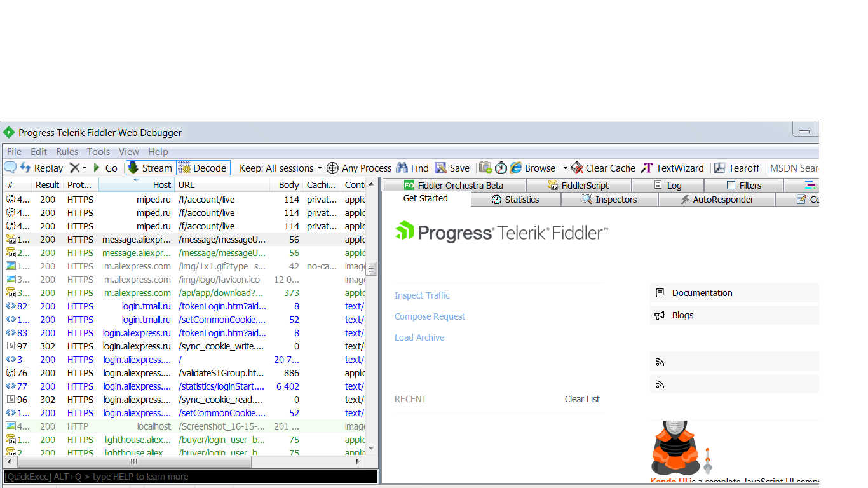Image resolution: width=868 pixels, height=488 pixels.
Task: Click the Caching column header
Action: tap(322, 185)
